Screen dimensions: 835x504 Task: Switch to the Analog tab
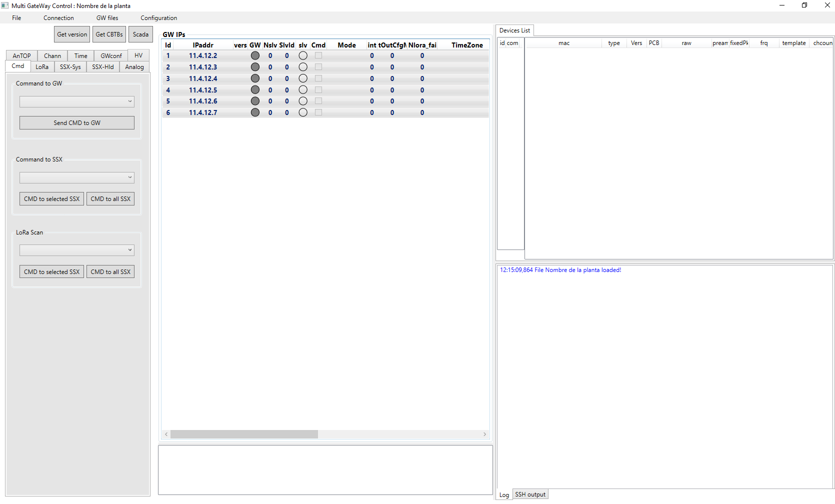(134, 66)
